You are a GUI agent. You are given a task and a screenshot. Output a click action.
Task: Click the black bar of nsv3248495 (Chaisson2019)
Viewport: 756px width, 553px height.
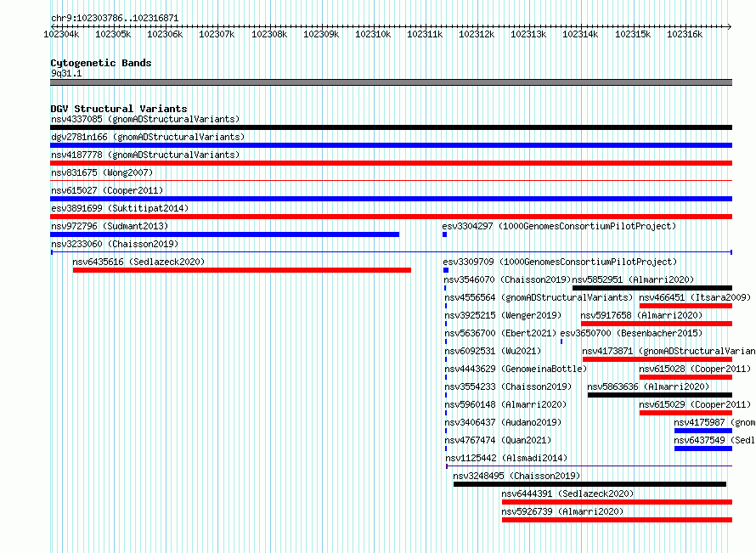(590, 484)
